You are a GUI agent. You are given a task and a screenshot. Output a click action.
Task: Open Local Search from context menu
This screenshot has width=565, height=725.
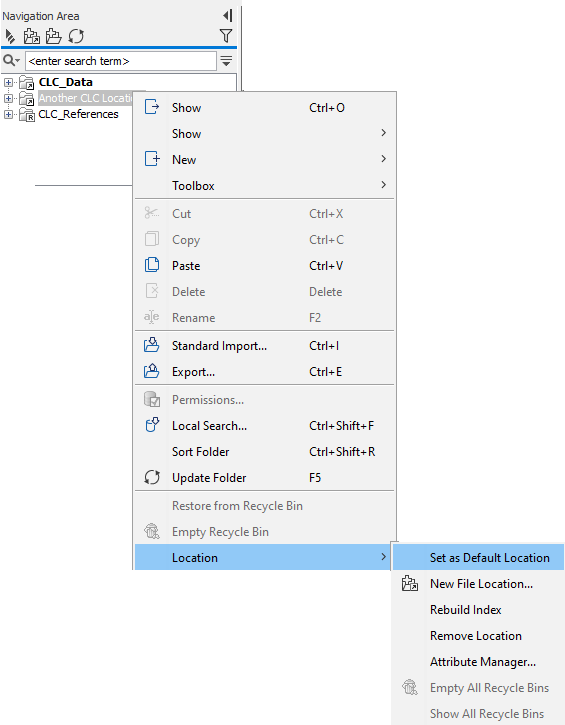tap(264, 426)
